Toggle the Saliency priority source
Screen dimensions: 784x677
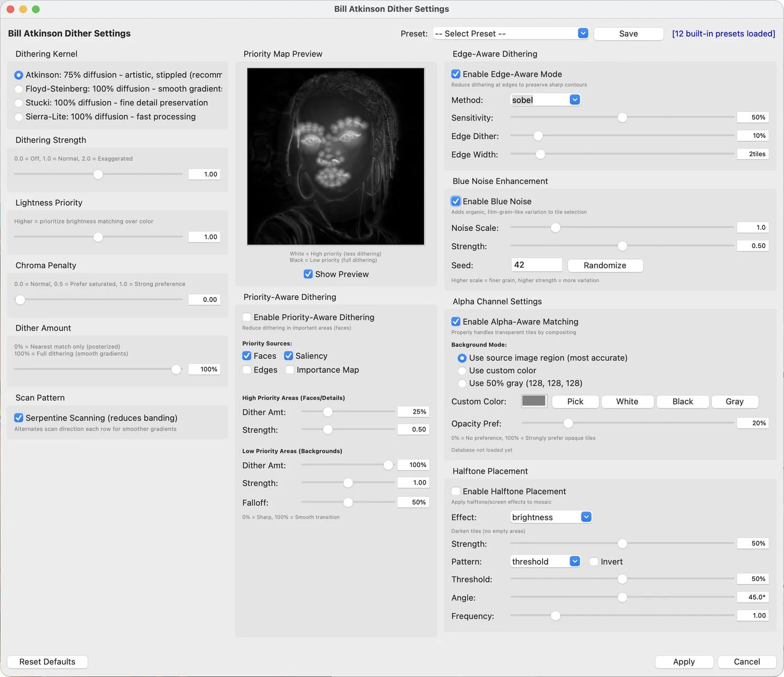[289, 356]
